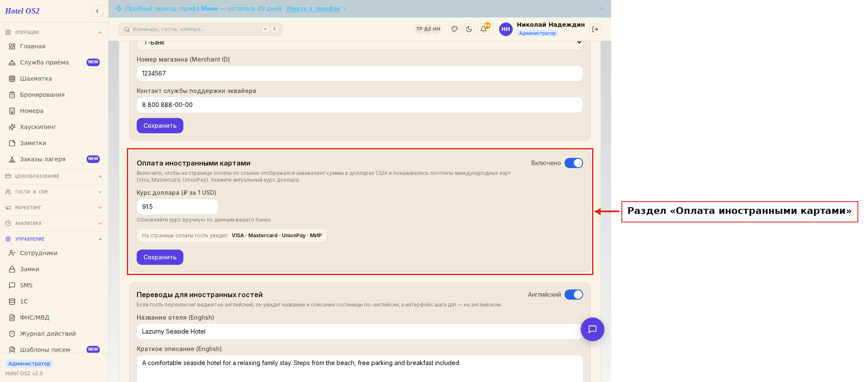Image resolution: width=868 pixels, height=382 pixels.
Task: Save the foreign cards payment settings
Action: click(160, 257)
